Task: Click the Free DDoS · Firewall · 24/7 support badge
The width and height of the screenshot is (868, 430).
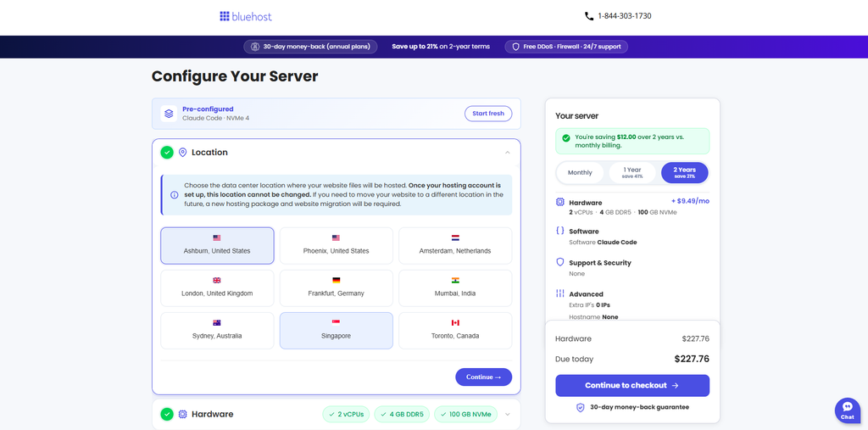Action: click(566, 47)
